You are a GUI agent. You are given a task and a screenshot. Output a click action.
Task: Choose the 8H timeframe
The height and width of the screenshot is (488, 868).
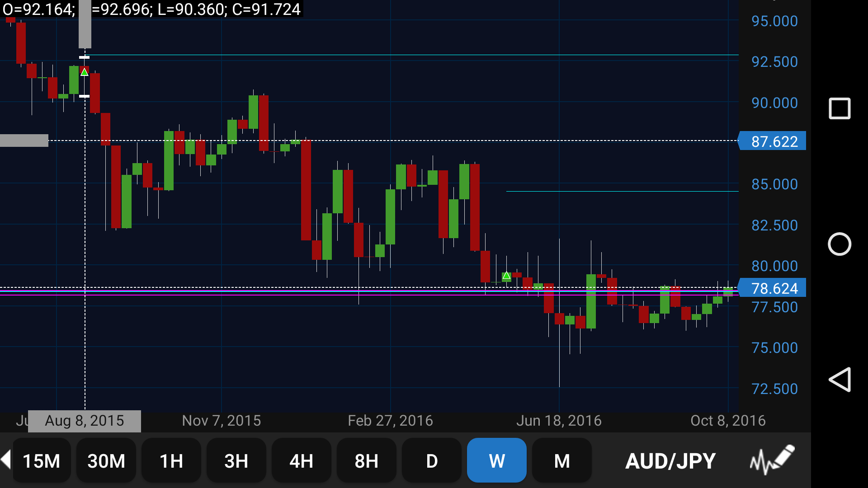point(367,461)
